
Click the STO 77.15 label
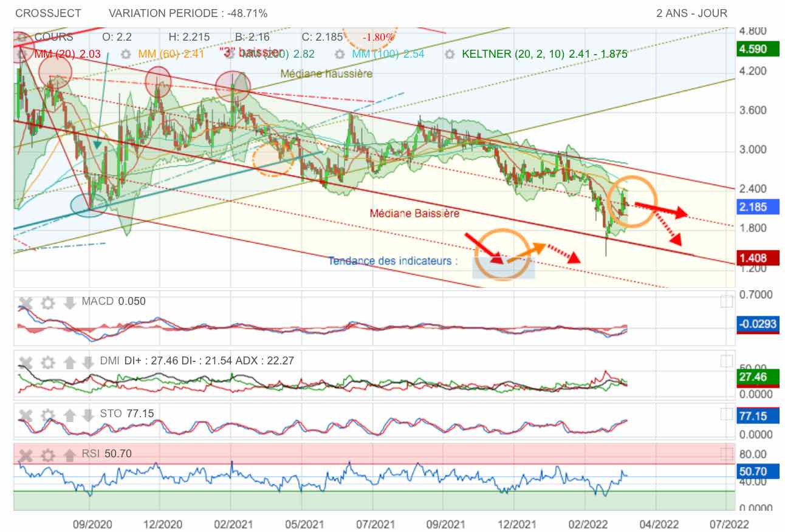click(x=127, y=414)
